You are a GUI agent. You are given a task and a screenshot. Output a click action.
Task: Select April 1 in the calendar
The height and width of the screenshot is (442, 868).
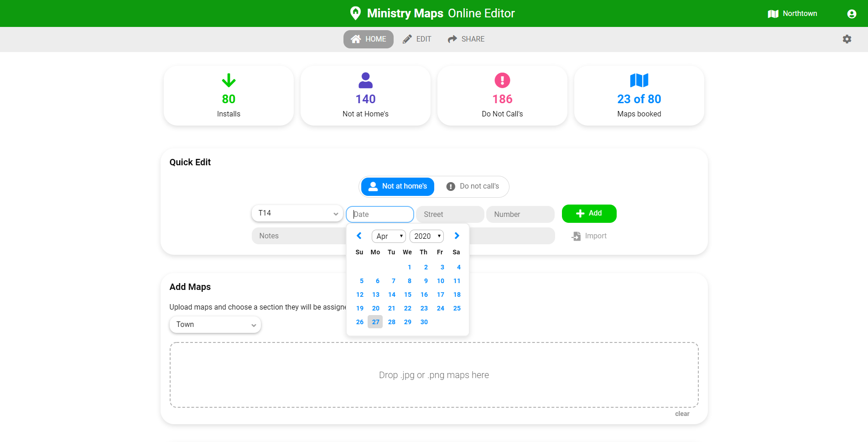tap(410, 267)
